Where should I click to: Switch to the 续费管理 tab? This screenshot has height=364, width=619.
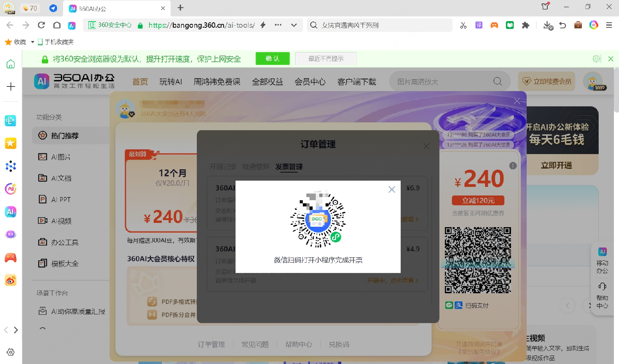point(256,167)
